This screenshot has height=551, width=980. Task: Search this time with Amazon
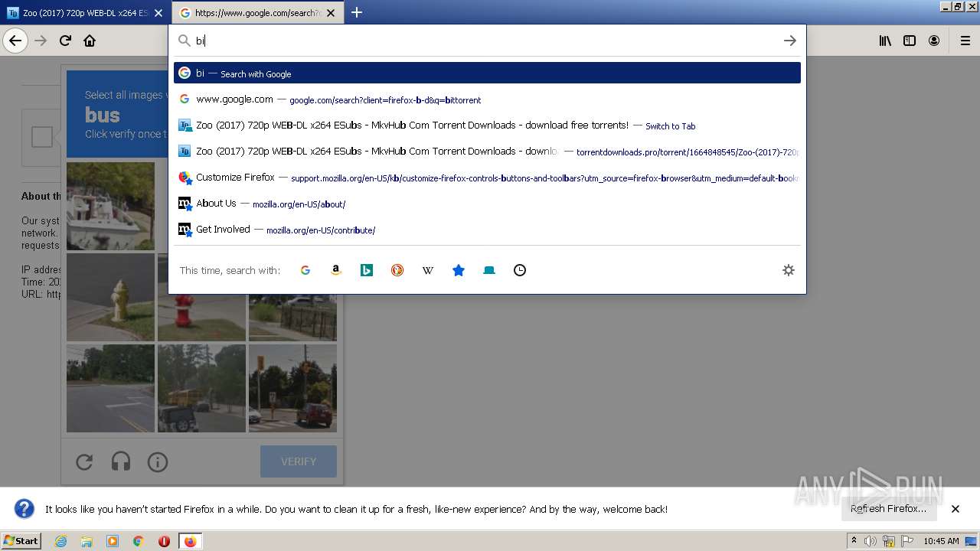point(336,270)
